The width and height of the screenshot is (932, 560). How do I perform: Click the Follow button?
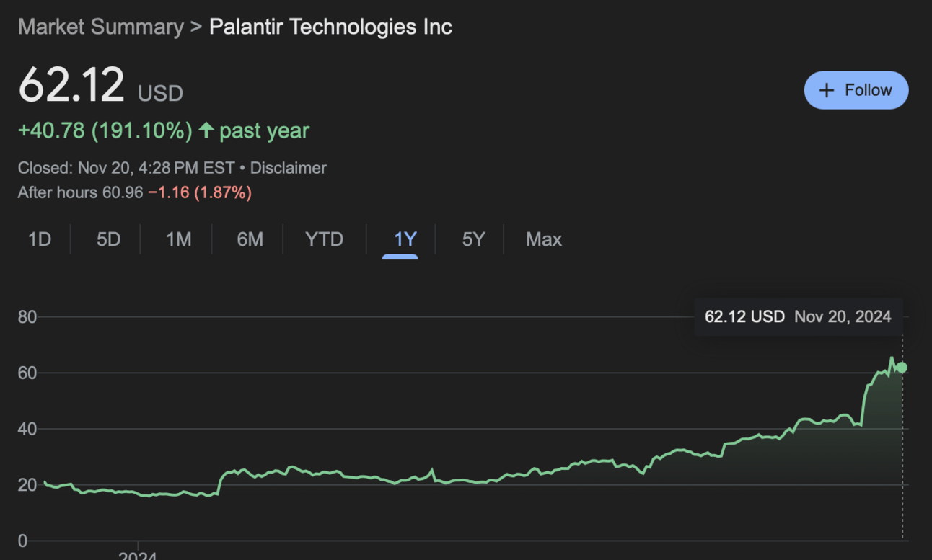pos(856,90)
